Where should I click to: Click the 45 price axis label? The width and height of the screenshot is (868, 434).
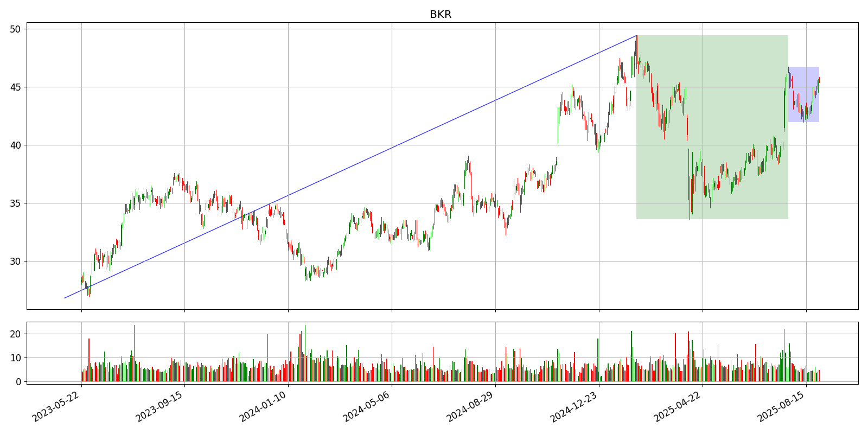(15, 87)
